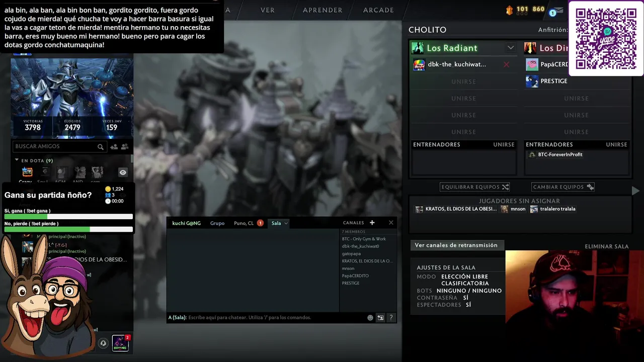
Task: Click the VICTORIAS 3798 stat
Action: (33, 125)
